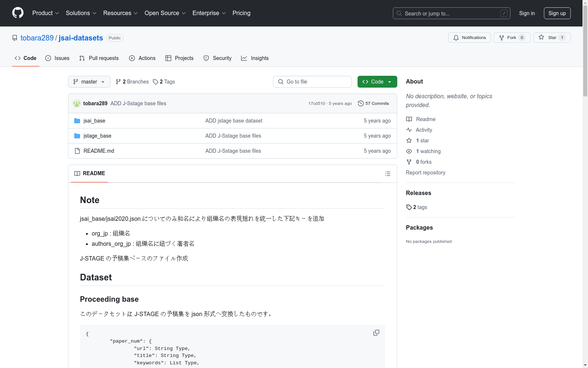This screenshot has height=368, width=588.
Task: Click the README.md file icon
Action: point(77,151)
